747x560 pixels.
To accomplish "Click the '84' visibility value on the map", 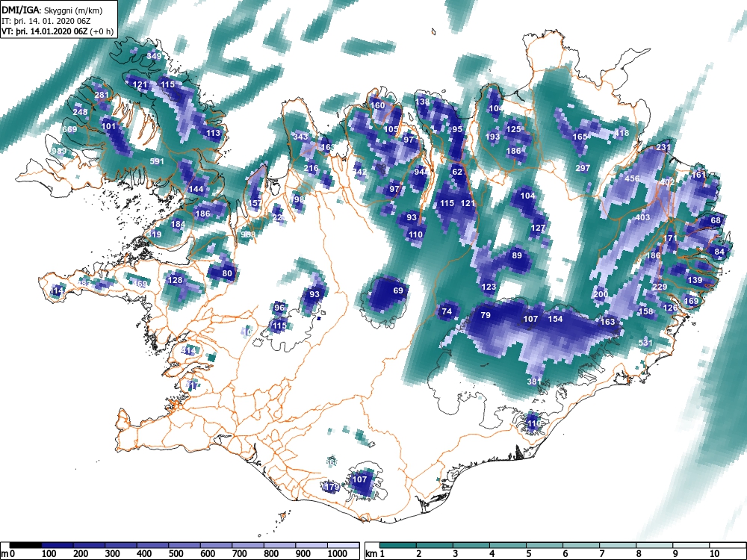I will [x=719, y=252].
